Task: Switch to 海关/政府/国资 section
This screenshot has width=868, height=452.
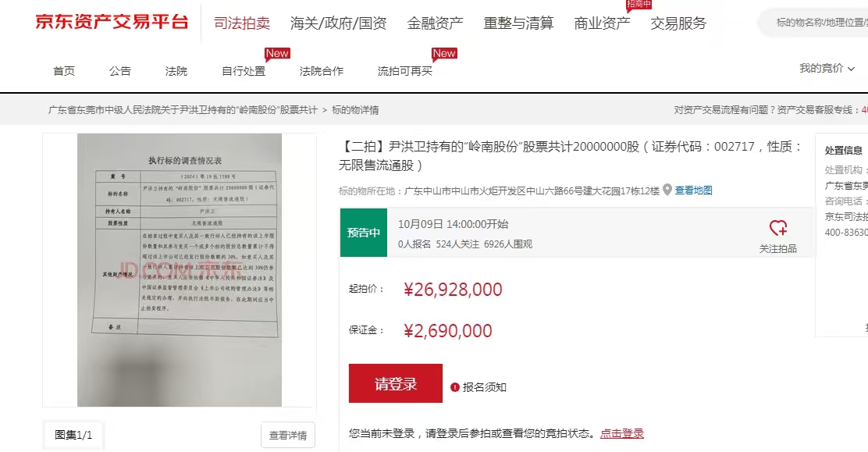Action: 338,23
